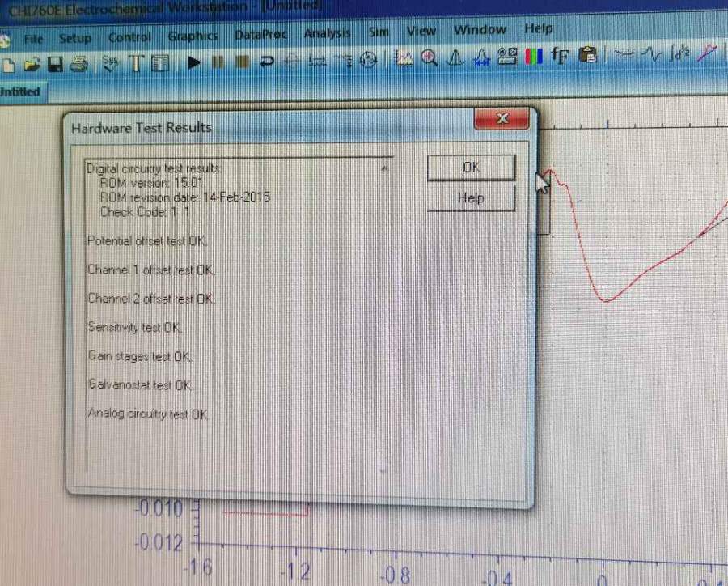This screenshot has width=728, height=586.
Task: Click the Reverse scan arrow icon
Action: coord(267,61)
